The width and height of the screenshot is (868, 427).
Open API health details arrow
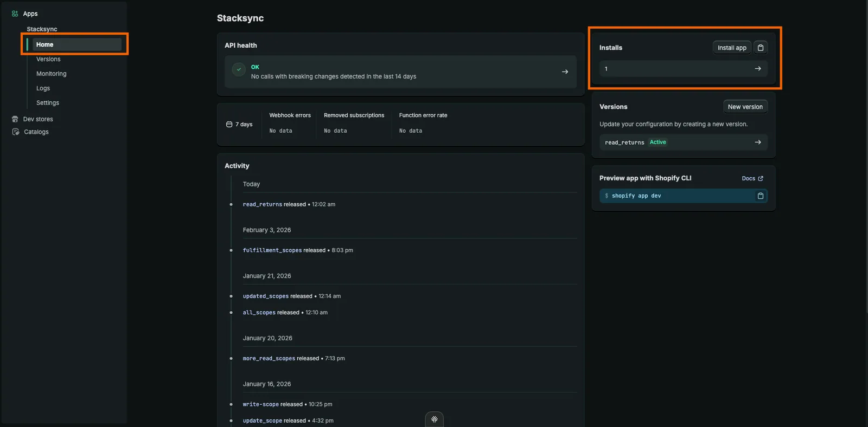coord(565,72)
